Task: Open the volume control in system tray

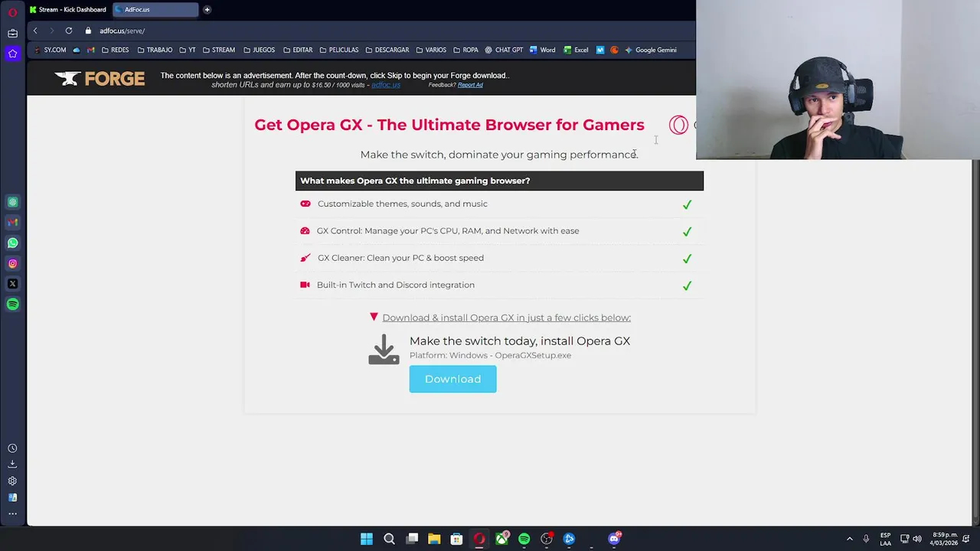Action: (917, 539)
